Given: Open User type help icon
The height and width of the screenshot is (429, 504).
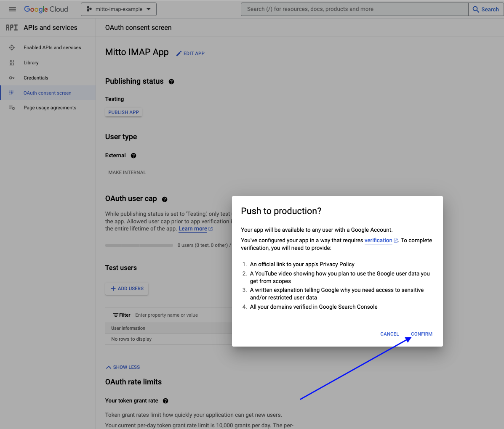Looking at the screenshot, I should click(133, 156).
